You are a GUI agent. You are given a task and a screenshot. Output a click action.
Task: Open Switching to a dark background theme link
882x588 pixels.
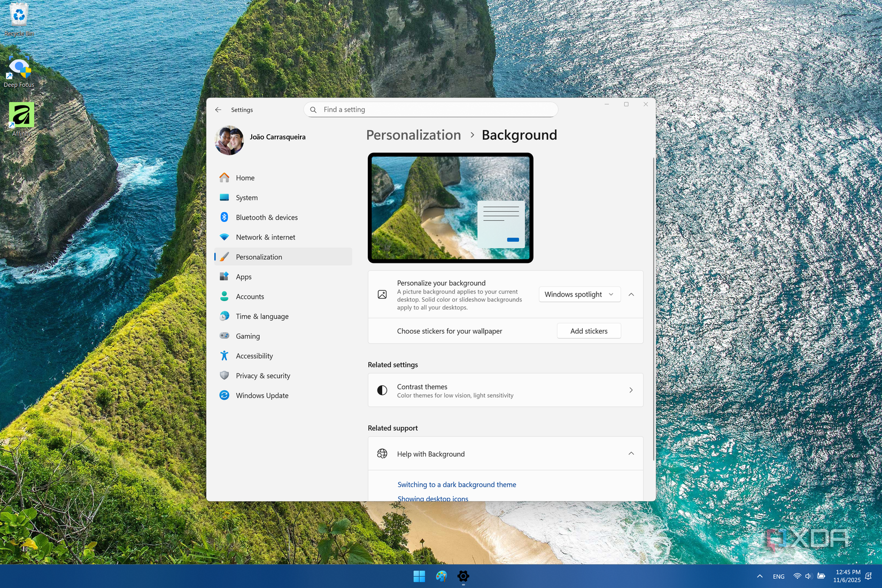click(x=457, y=484)
